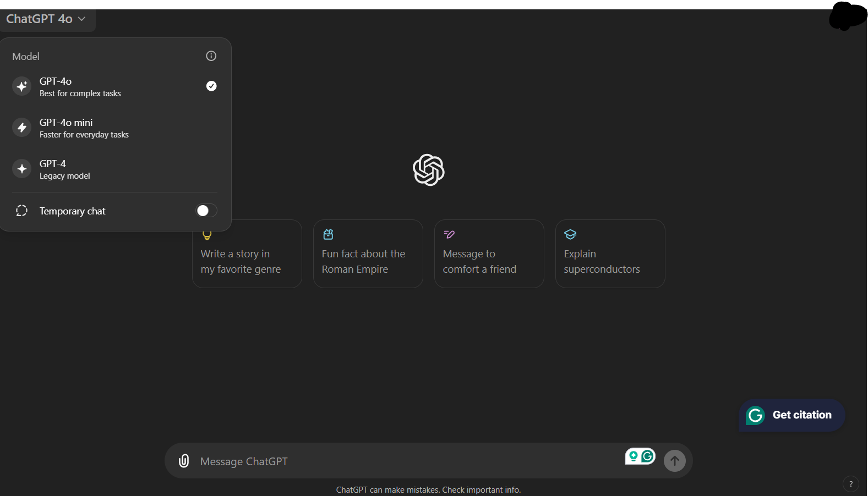Viewport: 868px width, 496px height.
Task: Click the send message arrow button
Action: coord(675,461)
